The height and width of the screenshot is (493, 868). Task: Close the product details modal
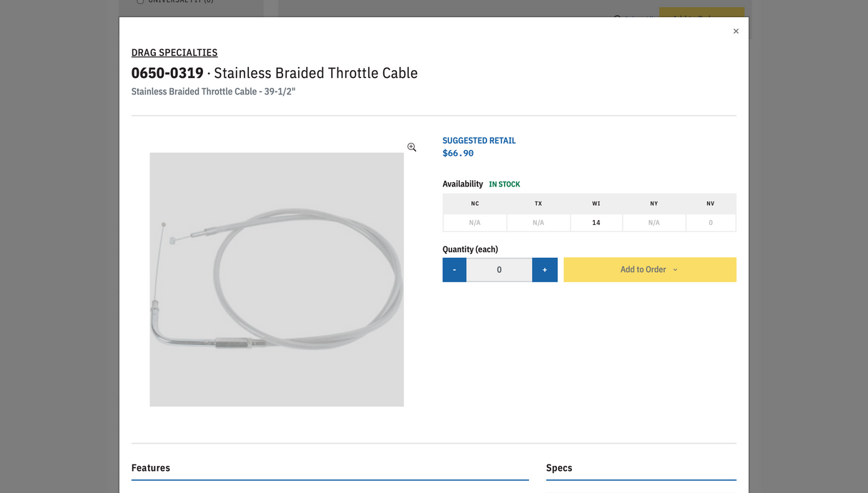[x=736, y=31]
